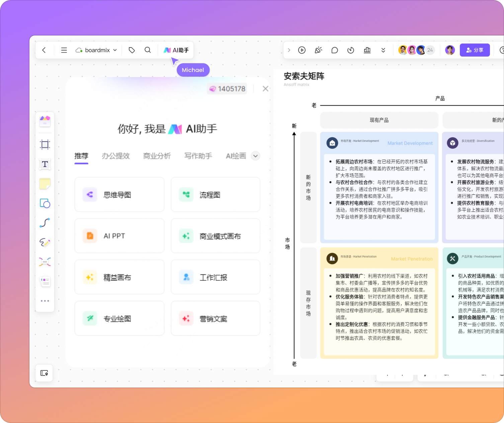Click the Diversification card icon
The height and width of the screenshot is (423, 504).
(x=452, y=143)
